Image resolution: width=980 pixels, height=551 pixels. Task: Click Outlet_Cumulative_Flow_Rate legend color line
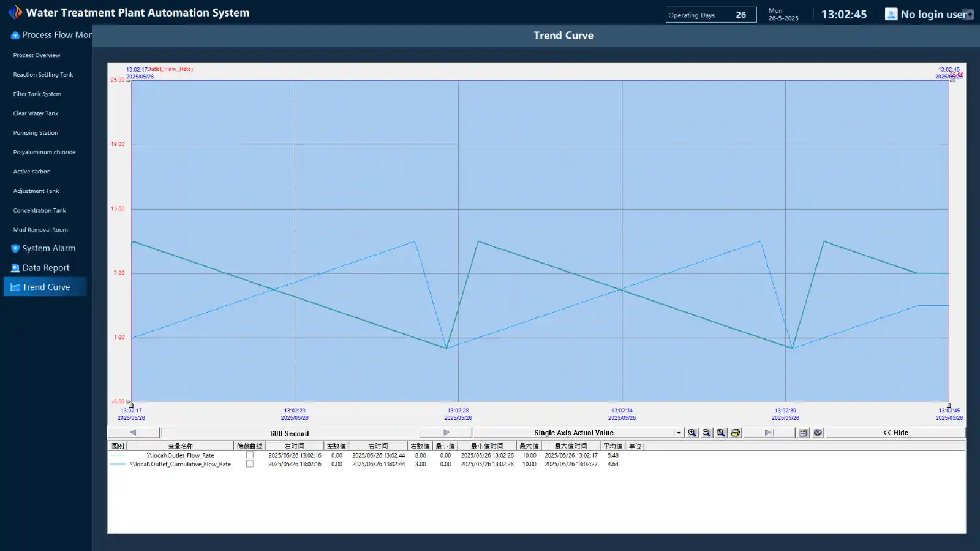118,464
